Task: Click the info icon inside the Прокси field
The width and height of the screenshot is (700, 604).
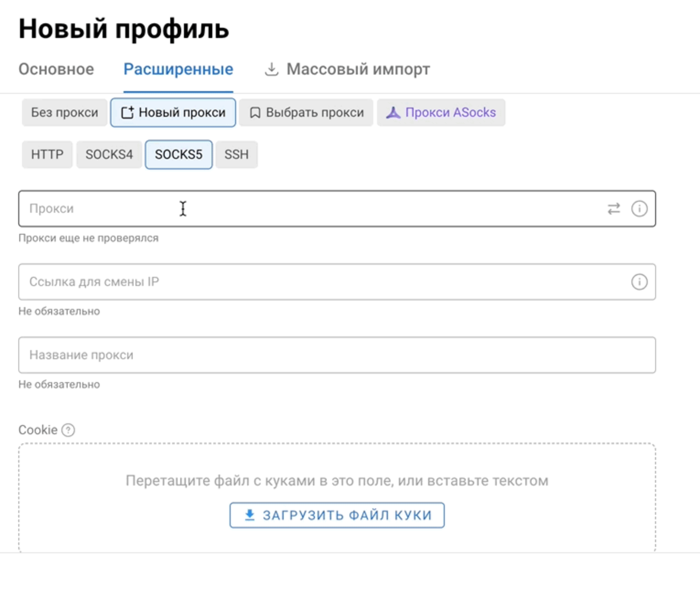Action: pos(639,209)
